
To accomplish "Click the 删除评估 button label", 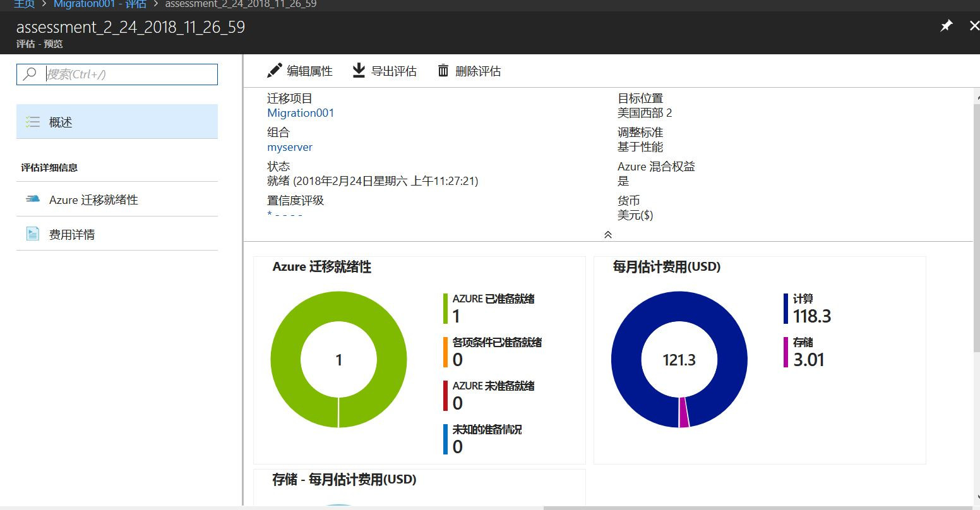I will [478, 71].
